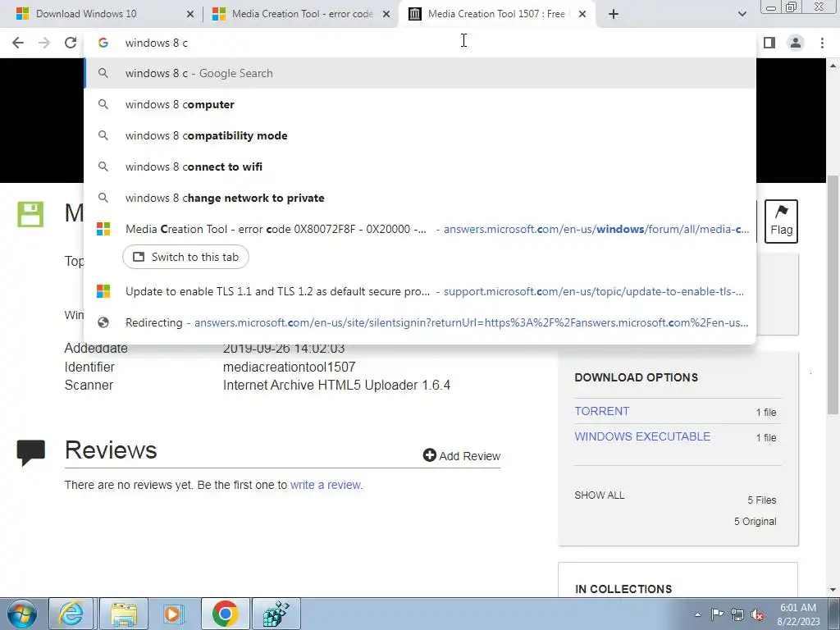Open the Chrome three-dot menu
The image size is (840, 630).
822,43
